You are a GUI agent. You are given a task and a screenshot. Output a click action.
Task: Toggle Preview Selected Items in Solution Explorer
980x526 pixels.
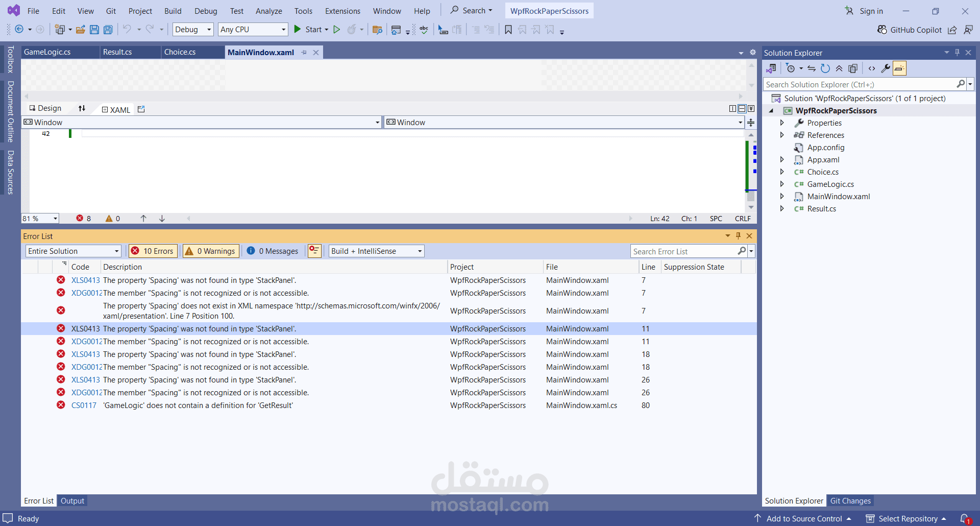(x=899, y=68)
